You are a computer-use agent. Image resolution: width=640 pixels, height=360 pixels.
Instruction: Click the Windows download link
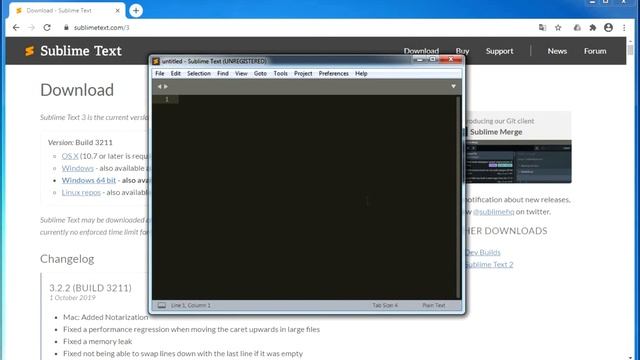point(78,168)
